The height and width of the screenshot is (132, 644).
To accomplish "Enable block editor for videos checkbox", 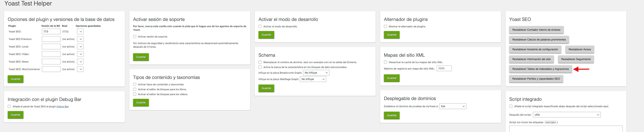I will [x=134, y=94].
